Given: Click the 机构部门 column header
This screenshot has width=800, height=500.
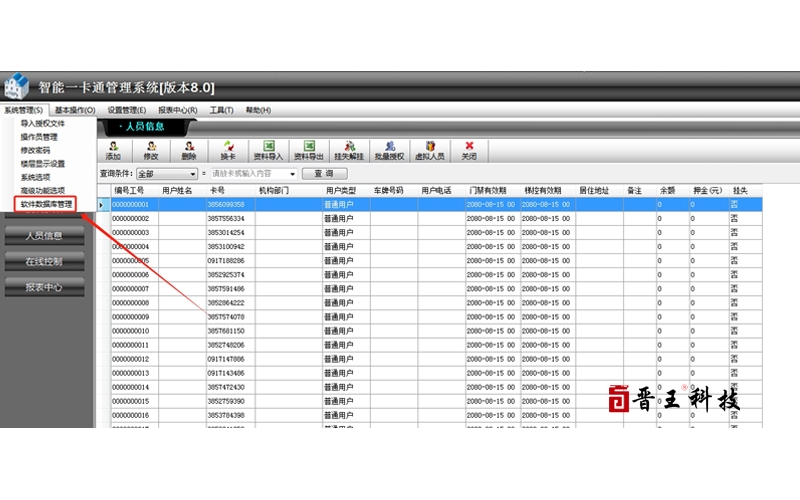Looking at the screenshot, I should (x=288, y=190).
